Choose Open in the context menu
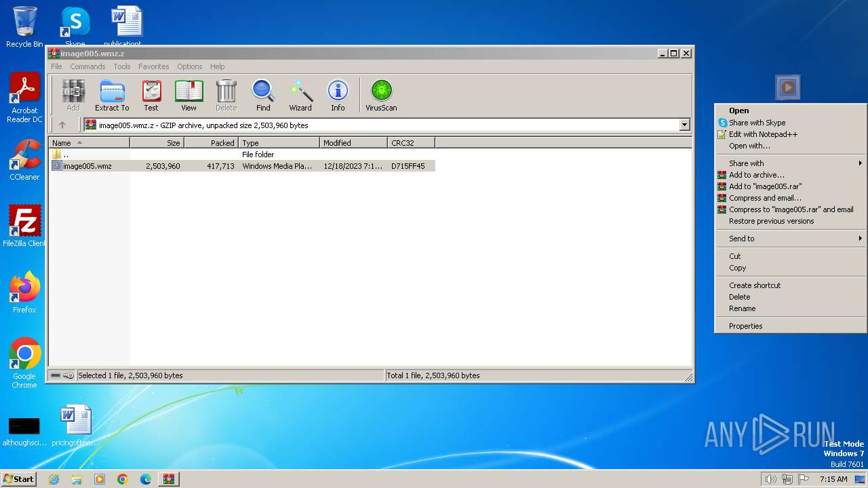 point(790,110)
